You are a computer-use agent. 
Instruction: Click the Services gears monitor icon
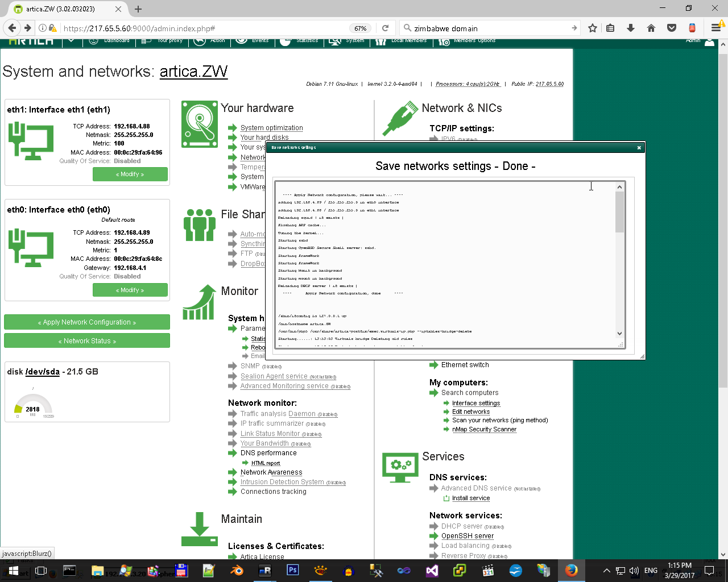[x=400, y=467]
